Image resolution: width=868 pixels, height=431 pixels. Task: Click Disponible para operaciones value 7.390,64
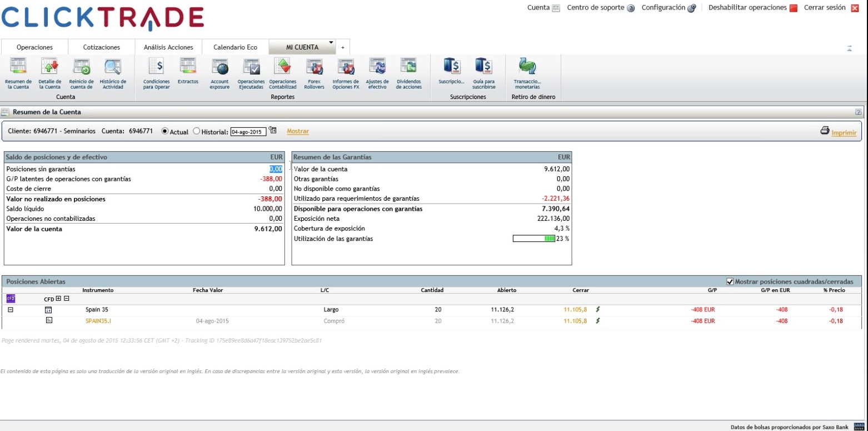pos(556,209)
